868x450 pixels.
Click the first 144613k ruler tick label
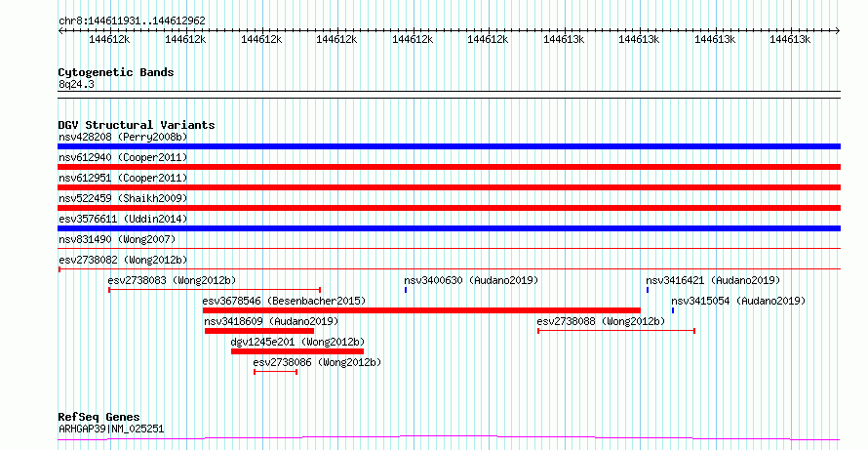coord(564,39)
